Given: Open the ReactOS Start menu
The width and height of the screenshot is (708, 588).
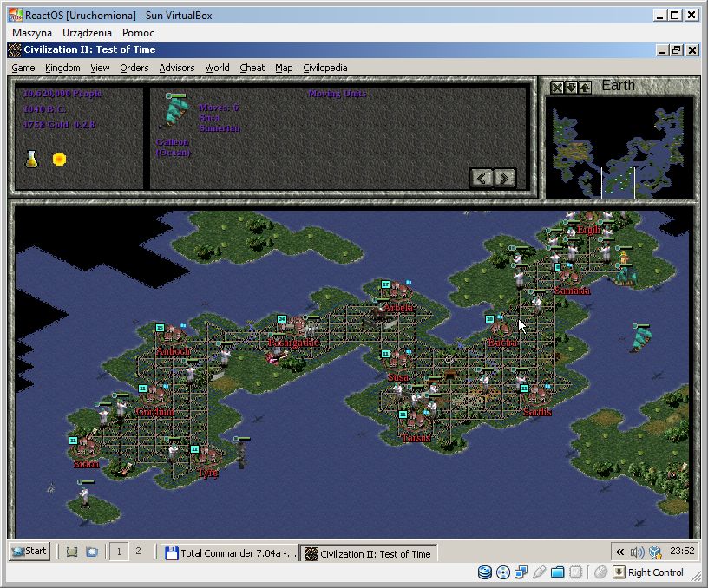Looking at the screenshot, I should coord(29,552).
